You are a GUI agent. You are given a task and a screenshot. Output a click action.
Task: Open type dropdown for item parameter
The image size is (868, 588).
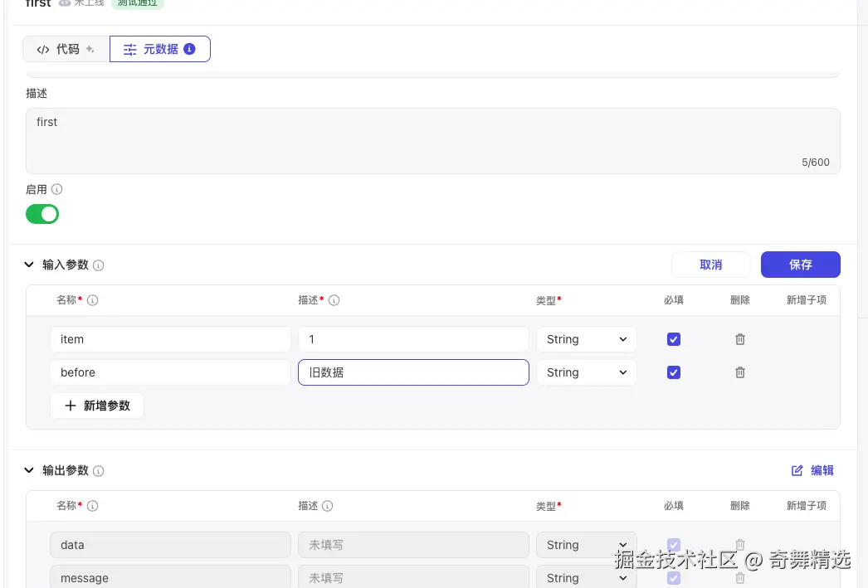coord(586,339)
